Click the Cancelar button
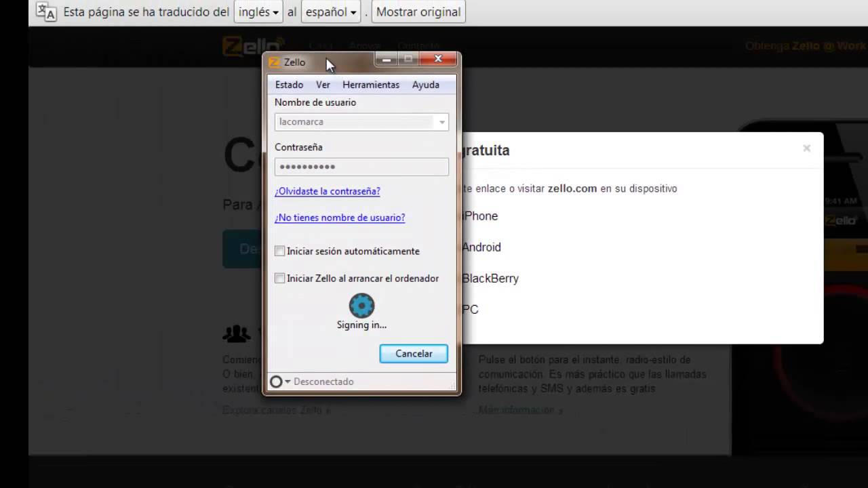The image size is (868, 488). 414,354
